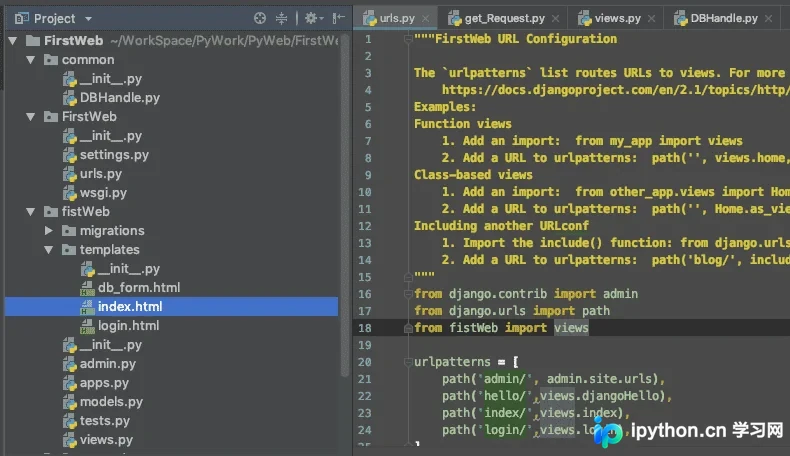Click the Python file icon beside settings.py
Screen dimensions: 790x456
pyautogui.click(x=70, y=155)
